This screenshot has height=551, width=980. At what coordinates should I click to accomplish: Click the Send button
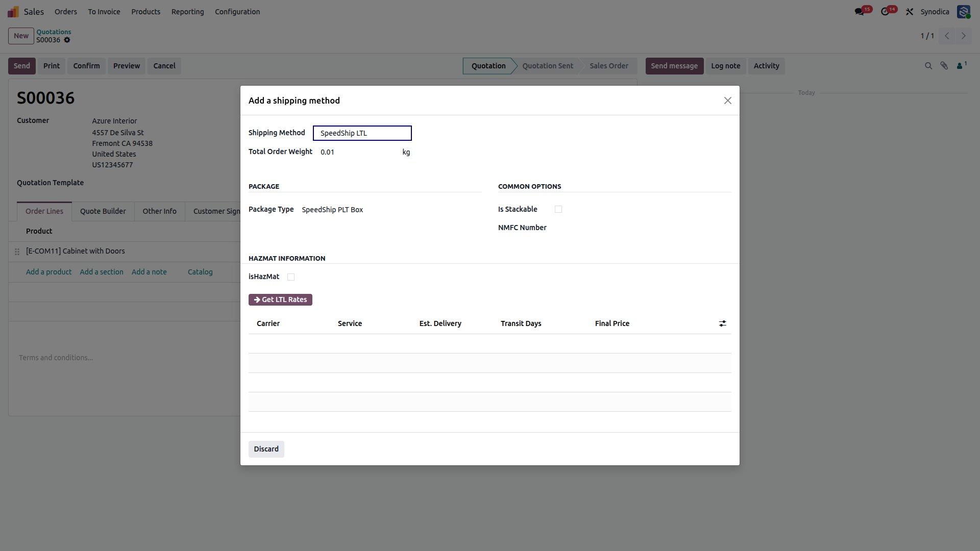pos(22,66)
